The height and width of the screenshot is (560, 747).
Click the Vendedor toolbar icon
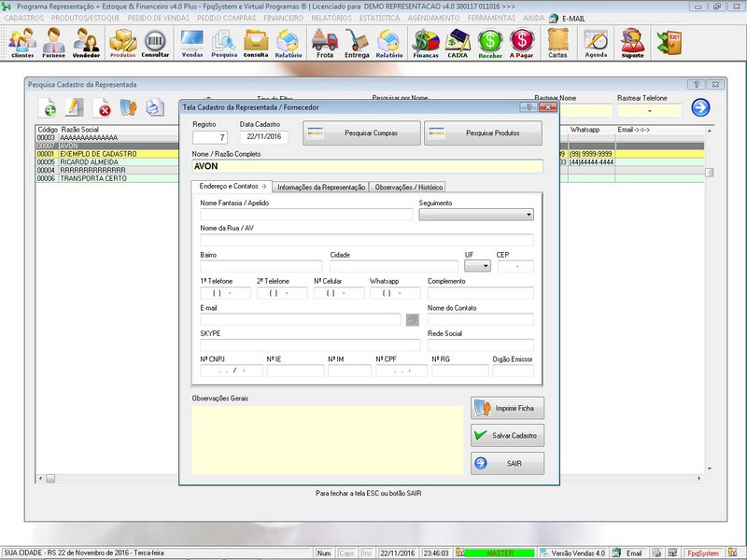86,43
